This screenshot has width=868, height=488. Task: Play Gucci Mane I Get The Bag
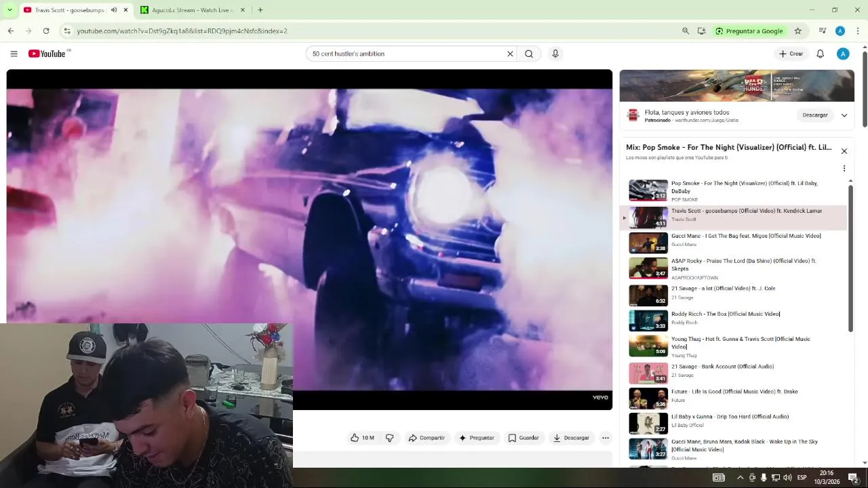[x=733, y=243]
